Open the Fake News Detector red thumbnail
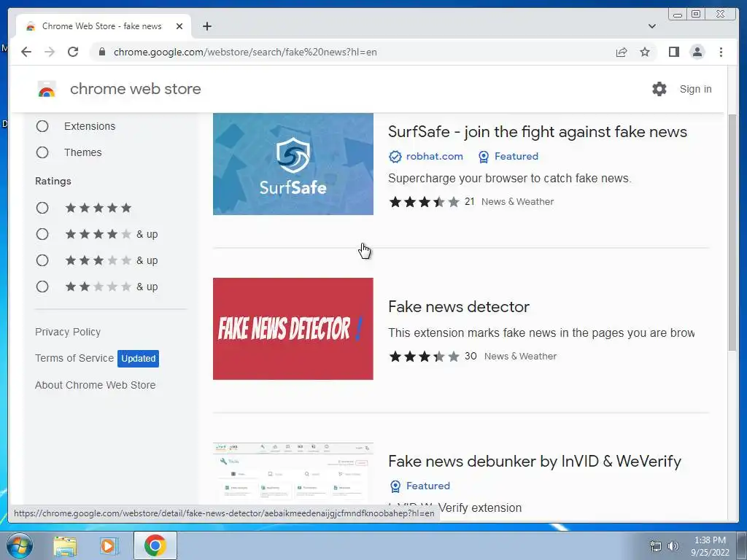The height and width of the screenshot is (560, 747). [x=293, y=329]
